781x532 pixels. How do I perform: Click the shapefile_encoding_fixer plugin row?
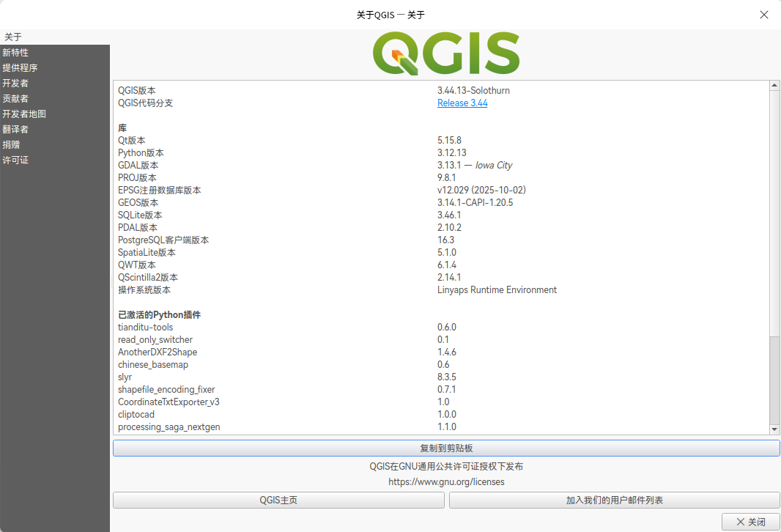[166, 390]
